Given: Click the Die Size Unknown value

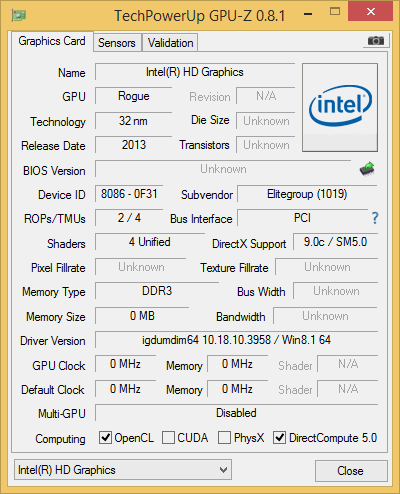Looking at the screenshot, I should pyautogui.click(x=266, y=121).
